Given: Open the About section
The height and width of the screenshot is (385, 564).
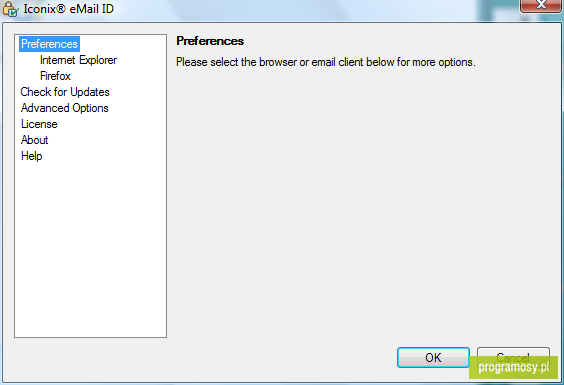Looking at the screenshot, I should [x=35, y=140].
